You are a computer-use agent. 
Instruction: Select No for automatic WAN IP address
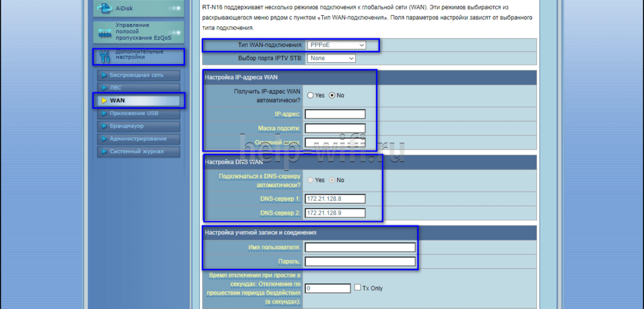(x=333, y=95)
